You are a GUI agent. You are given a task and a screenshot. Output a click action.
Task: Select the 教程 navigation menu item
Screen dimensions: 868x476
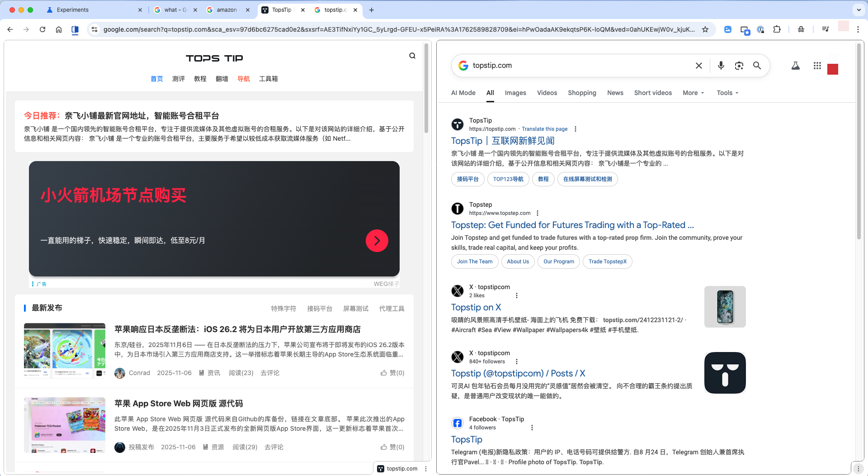[x=200, y=79]
